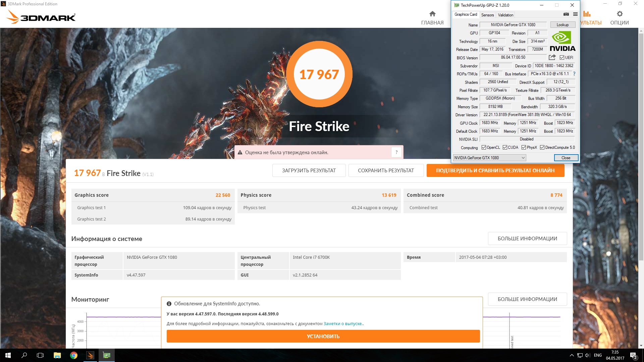Open File Explorer taskbar icon
644x362 pixels.
[x=57, y=355]
